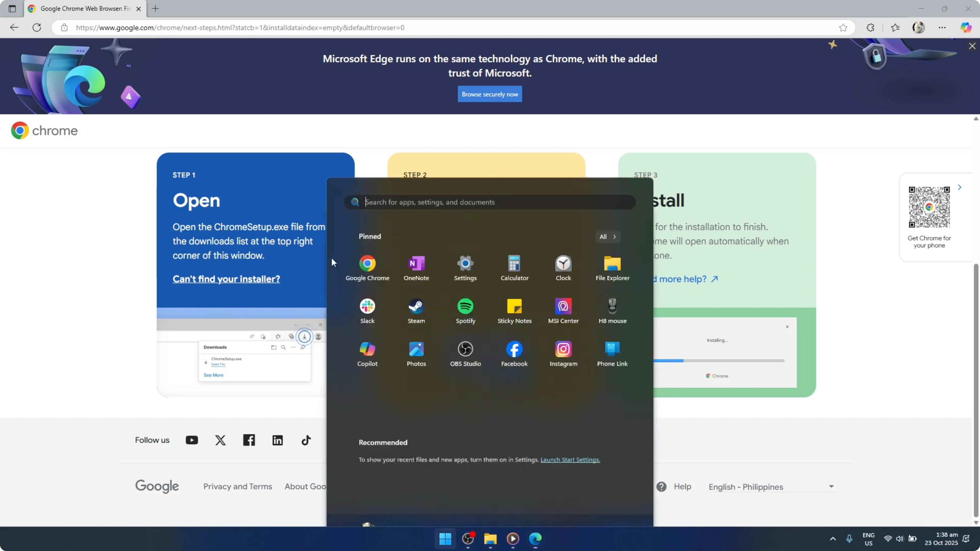Open the Help link in footer
This screenshot has height=551, width=980.
682,486
